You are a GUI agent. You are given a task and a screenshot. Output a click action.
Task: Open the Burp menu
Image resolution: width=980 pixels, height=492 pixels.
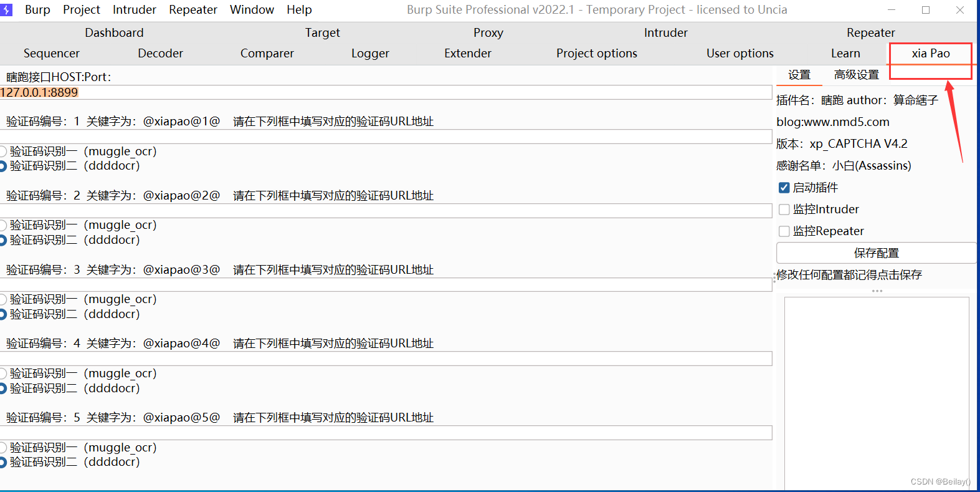pos(37,10)
